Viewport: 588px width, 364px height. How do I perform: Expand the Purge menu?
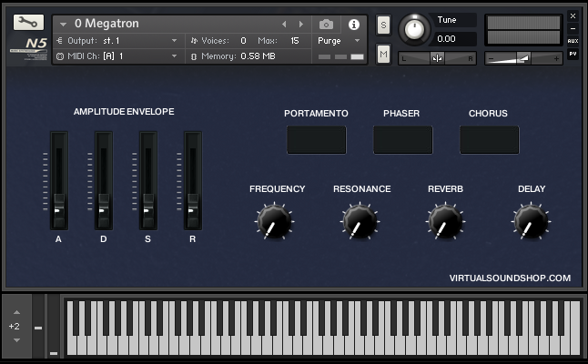coord(339,41)
